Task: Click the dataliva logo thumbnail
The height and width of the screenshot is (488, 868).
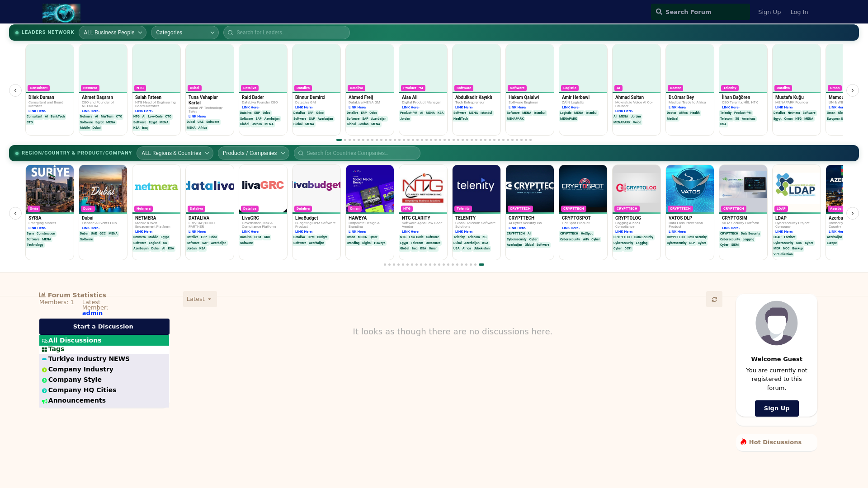Action: pos(210,189)
